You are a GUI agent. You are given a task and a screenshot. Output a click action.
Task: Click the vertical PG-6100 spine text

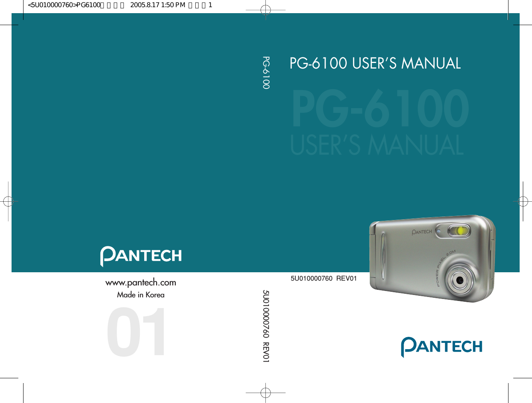pos(266,73)
